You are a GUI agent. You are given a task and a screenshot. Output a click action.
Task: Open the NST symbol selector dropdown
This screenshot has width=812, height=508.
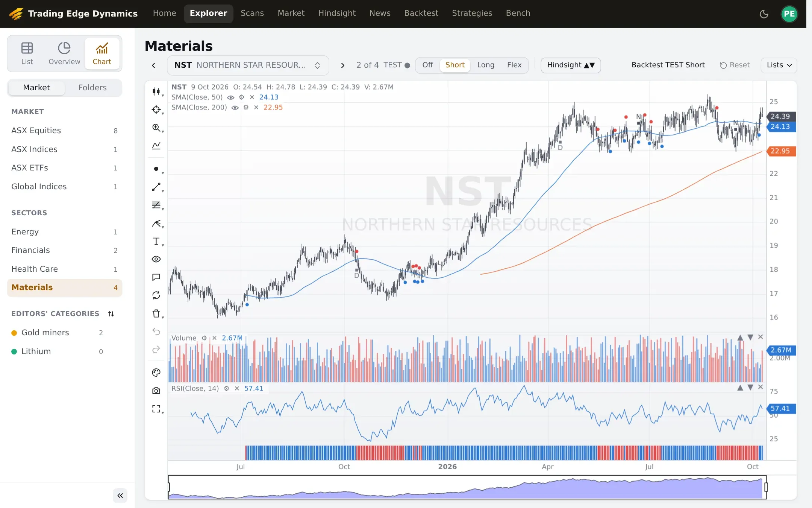point(248,65)
